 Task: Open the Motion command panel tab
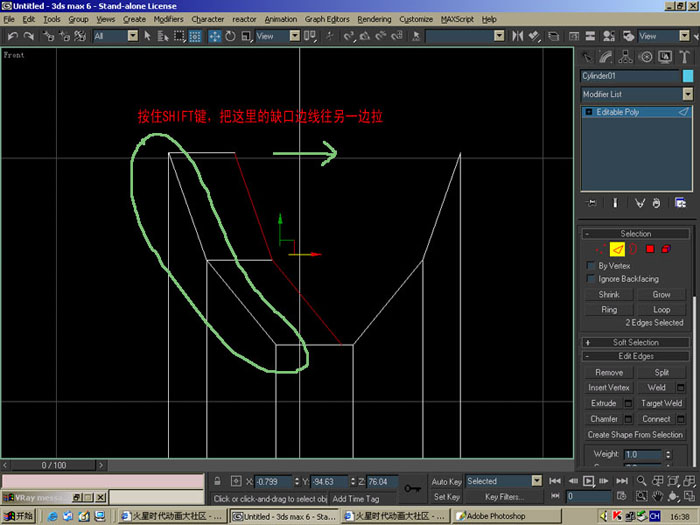pos(646,57)
